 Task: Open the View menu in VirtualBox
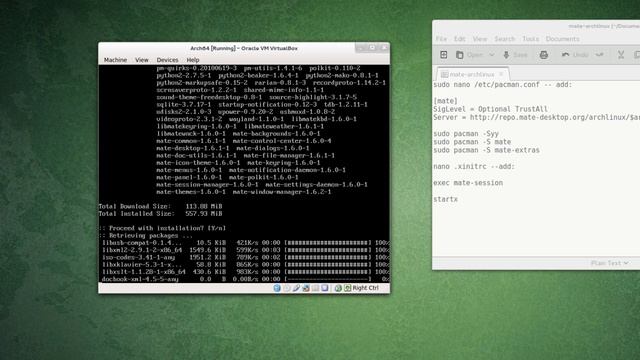(142, 60)
